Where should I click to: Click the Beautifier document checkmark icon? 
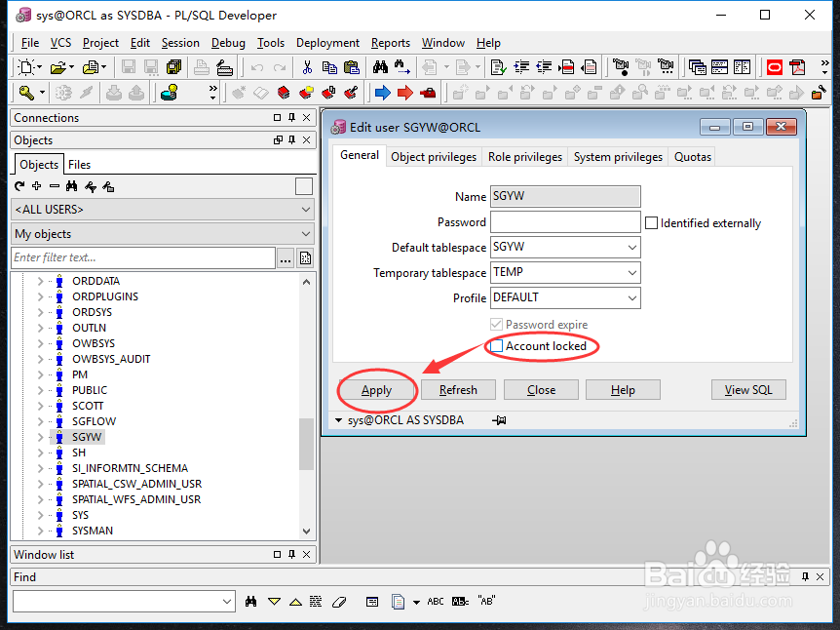click(498, 67)
